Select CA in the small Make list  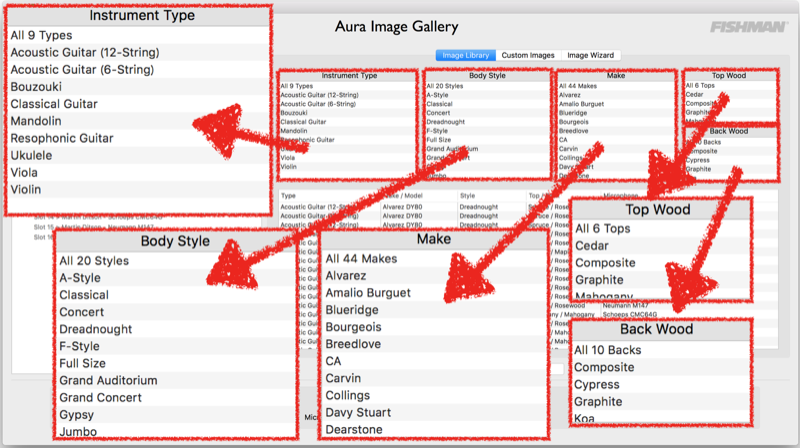pos(563,140)
